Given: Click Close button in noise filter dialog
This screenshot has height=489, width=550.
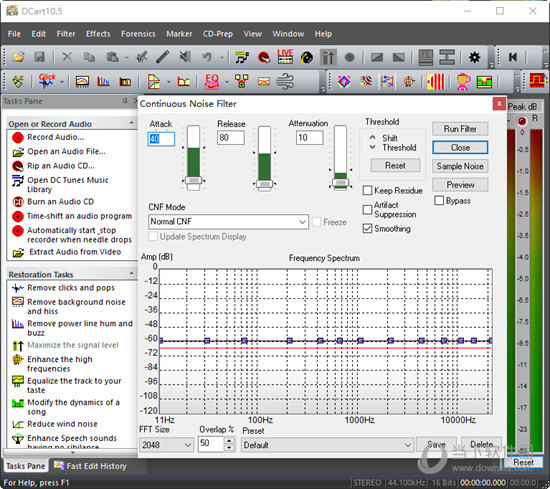Looking at the screenshot, I should coord(460,148).
